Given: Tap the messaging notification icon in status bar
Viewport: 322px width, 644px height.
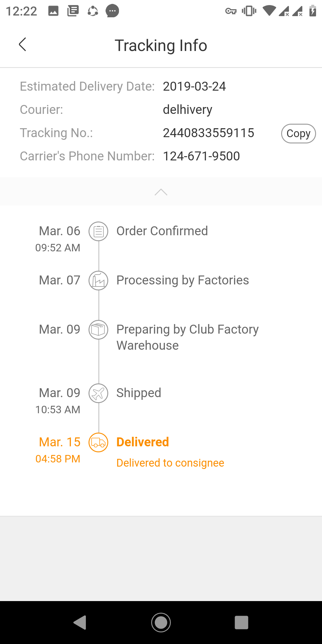Looking at the screenshot, I should click(x=112, y=11).
